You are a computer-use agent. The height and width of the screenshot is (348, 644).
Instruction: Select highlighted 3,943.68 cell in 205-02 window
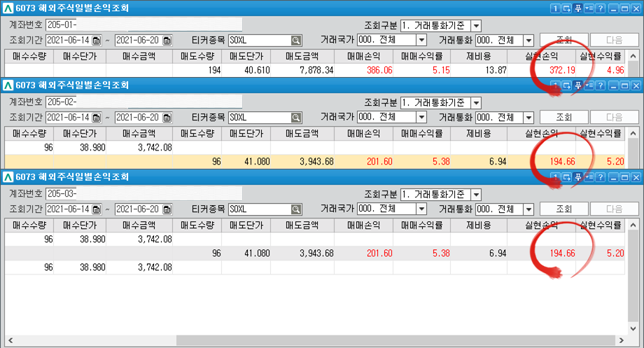tap(302, 162)
